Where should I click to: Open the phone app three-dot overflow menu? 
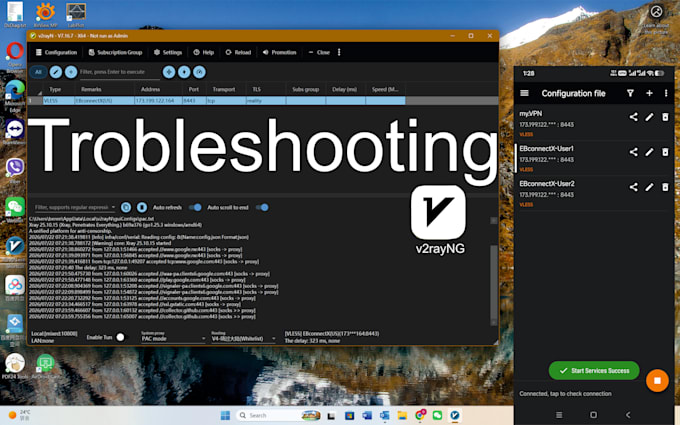(666, 93)
